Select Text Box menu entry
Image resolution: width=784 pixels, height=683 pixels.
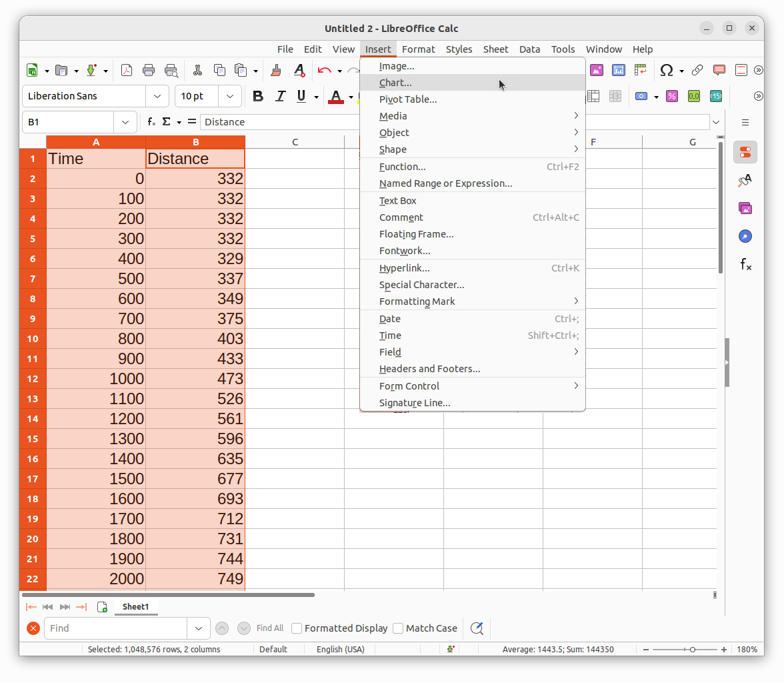473,201
